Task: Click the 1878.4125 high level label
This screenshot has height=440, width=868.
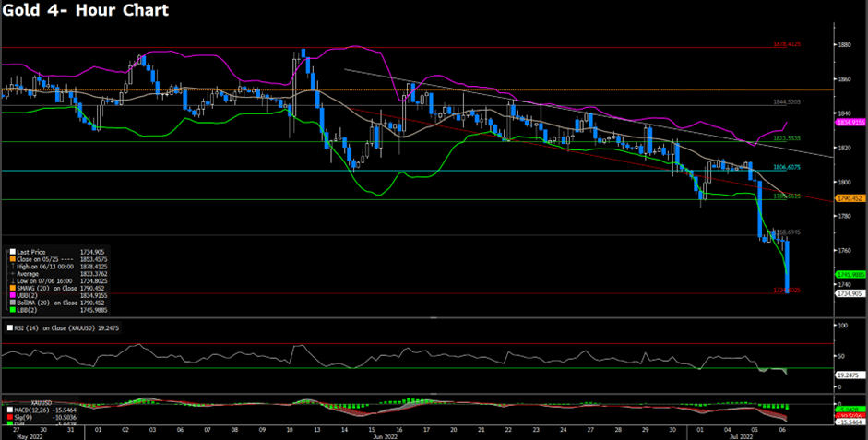Action: pos(787,44)
